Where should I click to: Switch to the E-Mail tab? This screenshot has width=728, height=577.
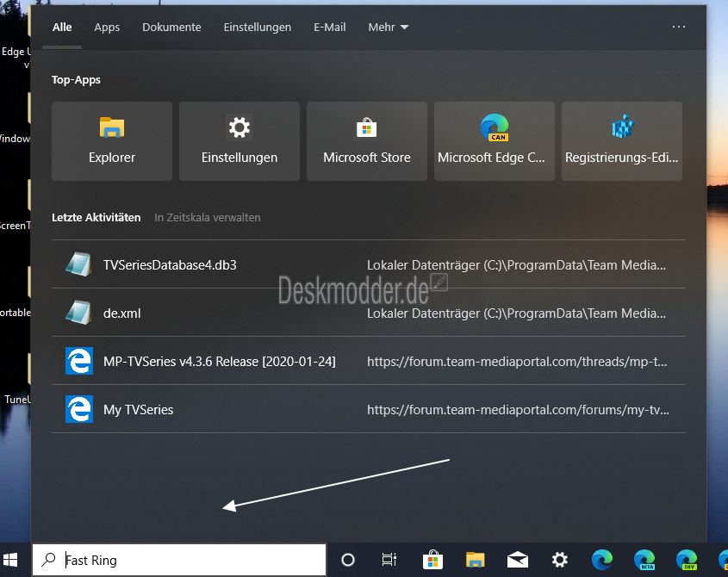[x=330, y=28]
